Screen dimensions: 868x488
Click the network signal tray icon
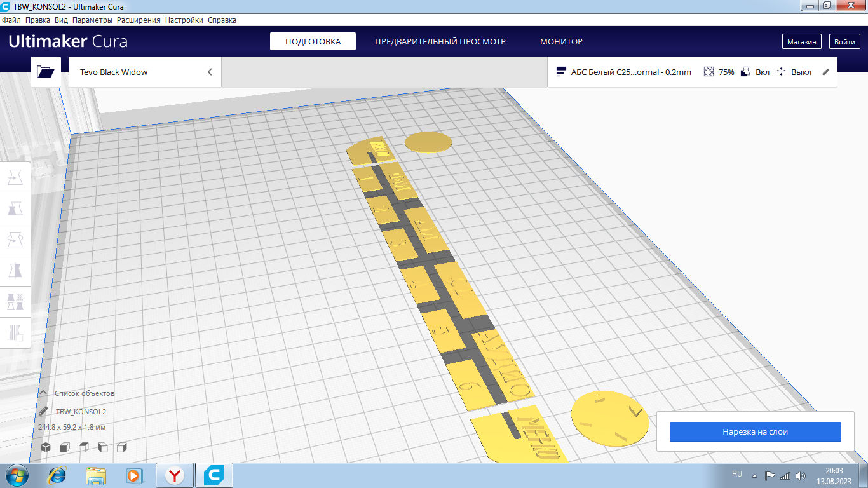(x=785, y=475)
